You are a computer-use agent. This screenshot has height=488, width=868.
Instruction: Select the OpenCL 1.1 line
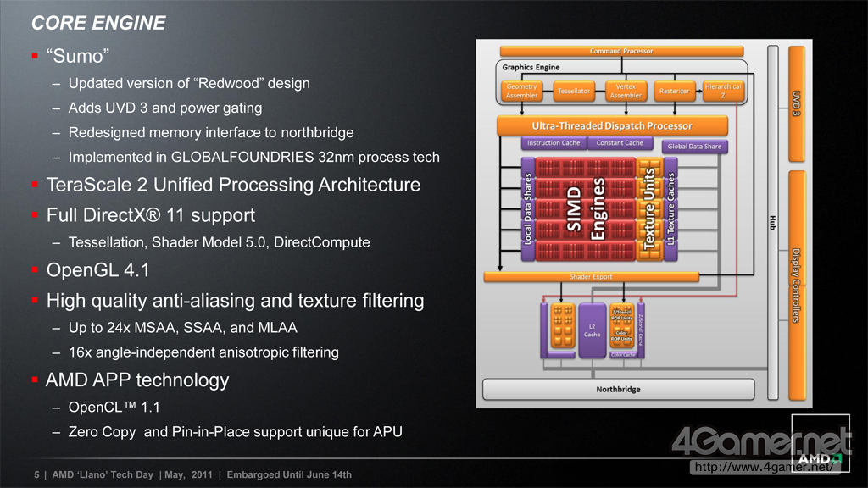(114, 408)
